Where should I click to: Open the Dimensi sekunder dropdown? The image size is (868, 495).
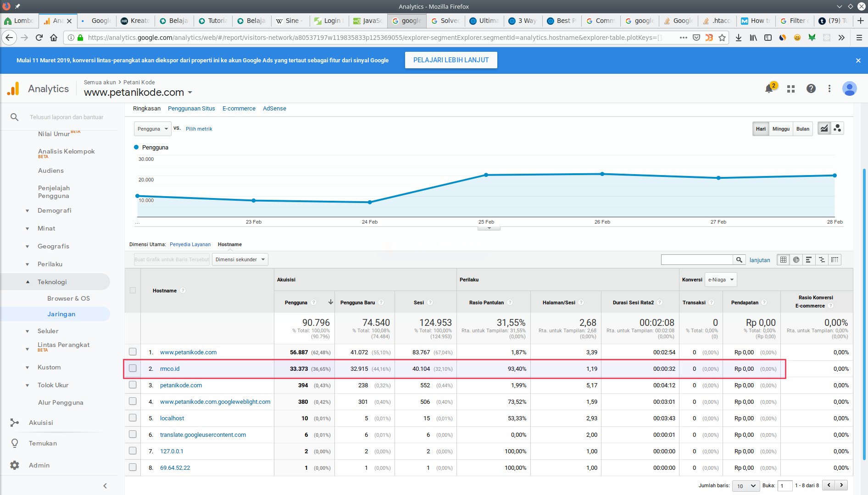tap(240, 259)
